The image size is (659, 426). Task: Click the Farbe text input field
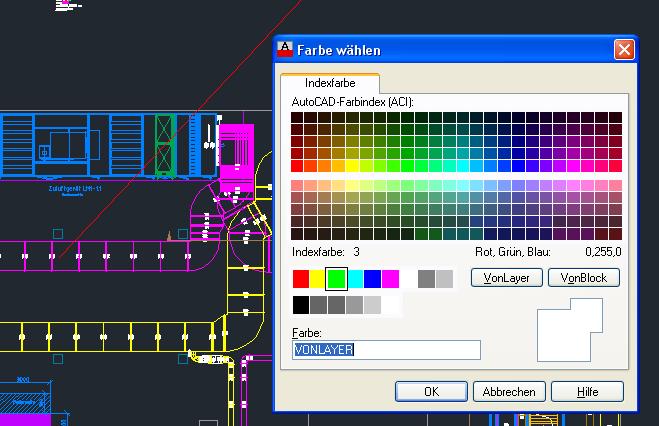click(x=386, y=350)
